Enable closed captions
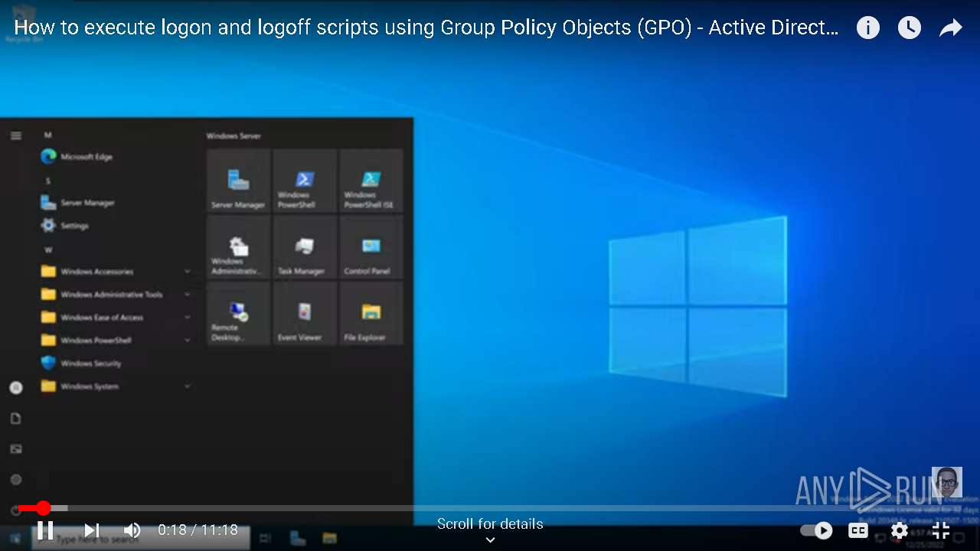 pyautogui.click(x=858, y=530)
